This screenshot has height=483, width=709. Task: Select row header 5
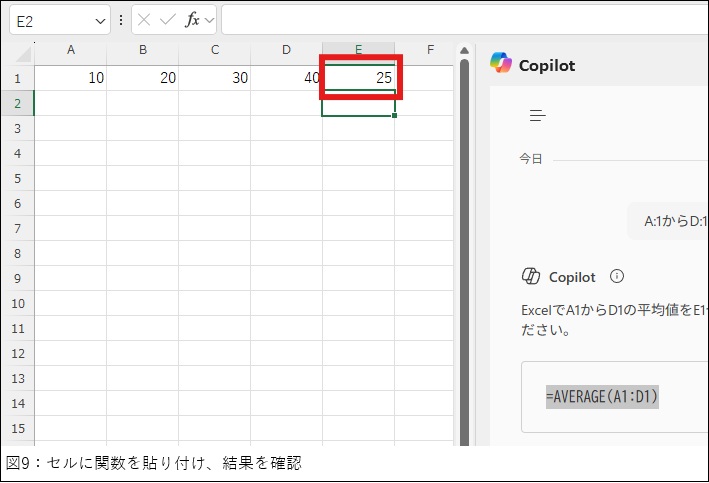click(x=17, y=178)
